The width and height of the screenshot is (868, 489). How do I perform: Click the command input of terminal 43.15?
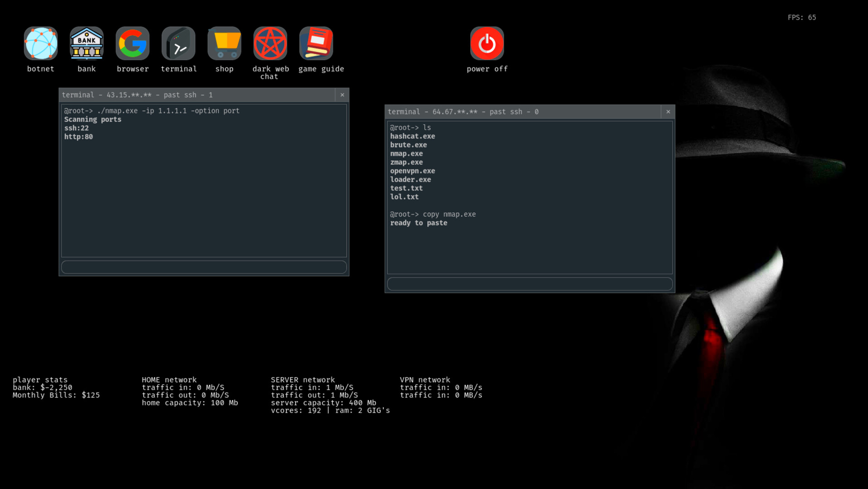pos(203,267)
